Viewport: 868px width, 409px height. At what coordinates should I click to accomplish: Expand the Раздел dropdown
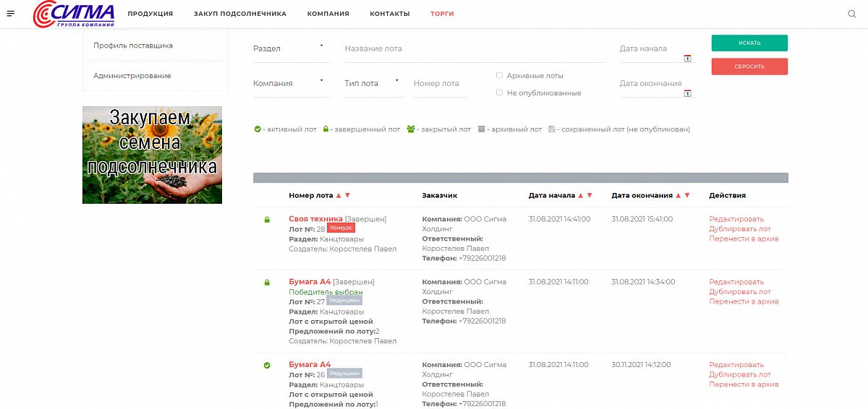[x=291, y=48]
